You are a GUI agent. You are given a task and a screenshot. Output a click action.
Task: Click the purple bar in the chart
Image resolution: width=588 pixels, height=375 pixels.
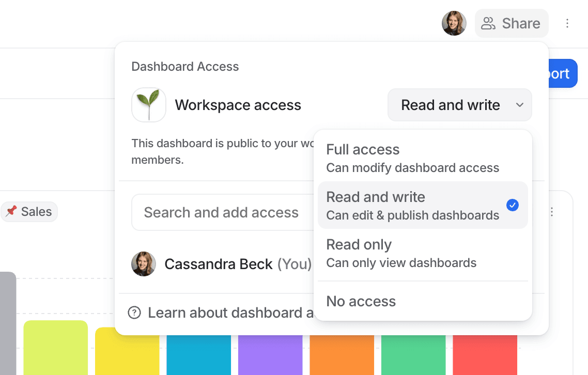coord(270,355)
